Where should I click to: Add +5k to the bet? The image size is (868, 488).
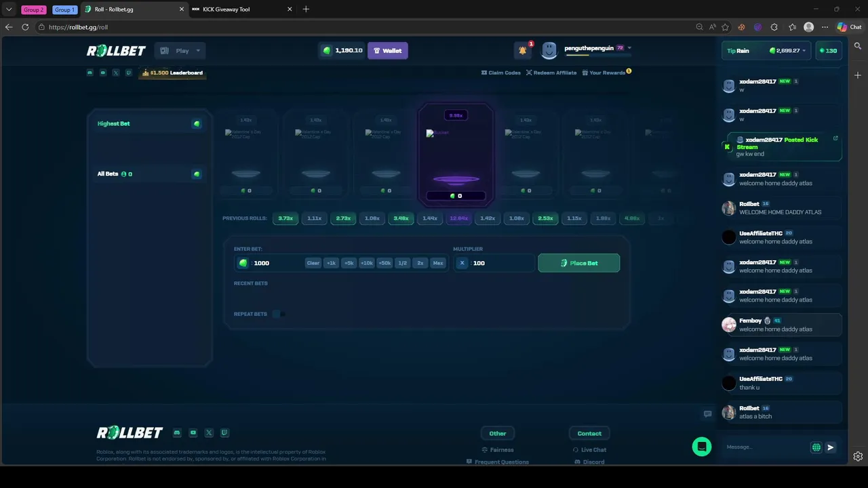[x=349, y=263]
